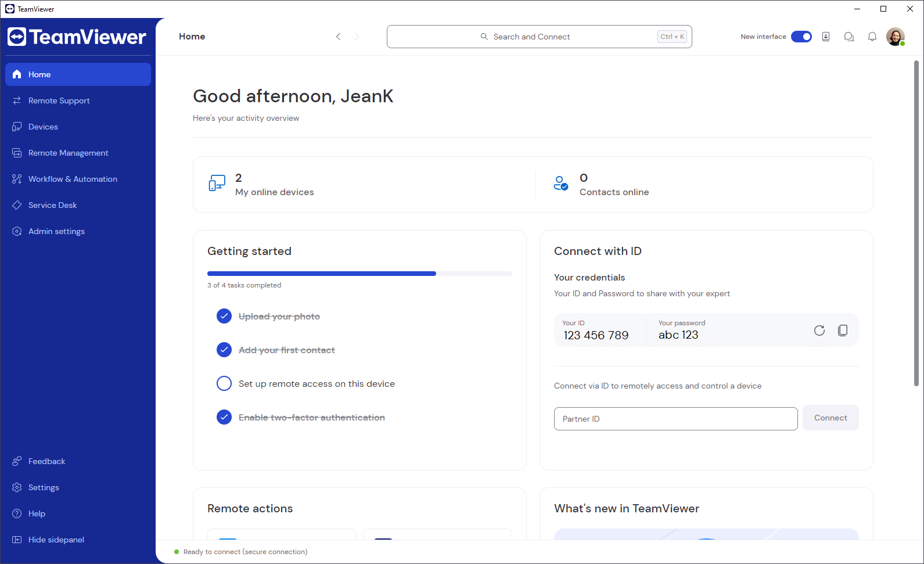924x564 pixels.
Task: Click the contacts book icon in header
Action: point(825,37)
